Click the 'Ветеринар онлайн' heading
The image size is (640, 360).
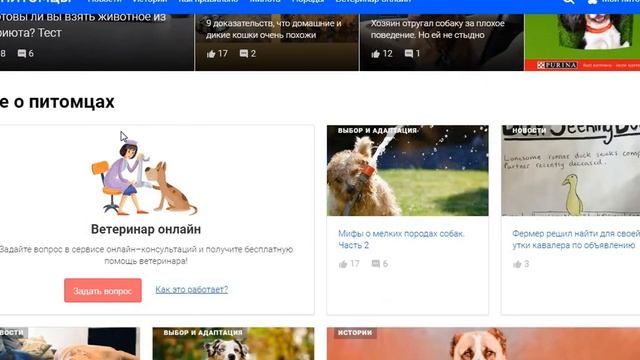click(x=146, y=229)
